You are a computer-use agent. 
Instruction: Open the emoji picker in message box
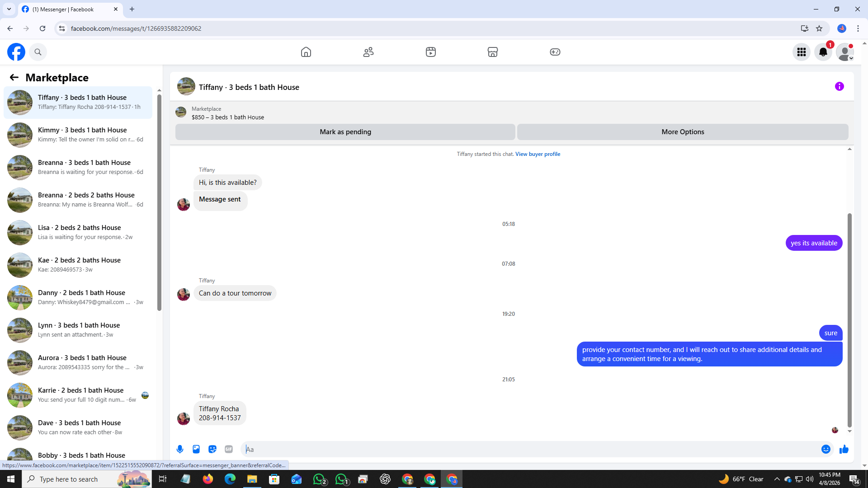pos(826,449)
